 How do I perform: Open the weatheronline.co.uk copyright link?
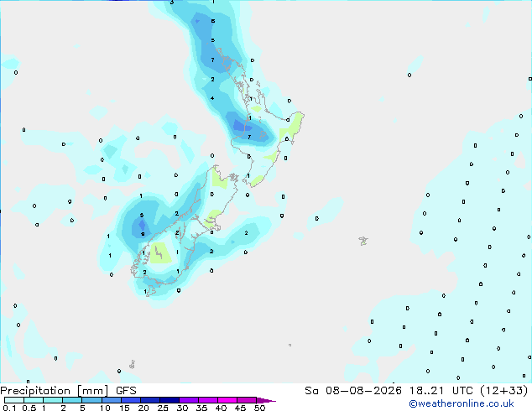(x=462, y=403)
